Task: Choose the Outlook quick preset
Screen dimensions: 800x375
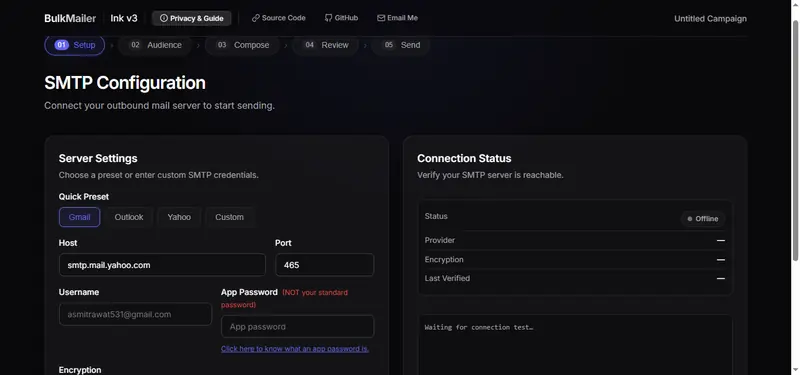Action: [x=129, y=217]
